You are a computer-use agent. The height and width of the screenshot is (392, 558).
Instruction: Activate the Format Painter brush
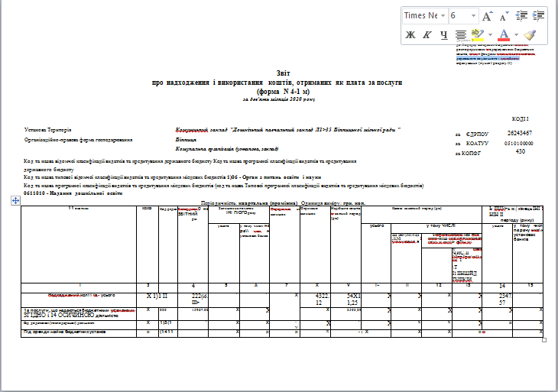(x=530, y=34)
